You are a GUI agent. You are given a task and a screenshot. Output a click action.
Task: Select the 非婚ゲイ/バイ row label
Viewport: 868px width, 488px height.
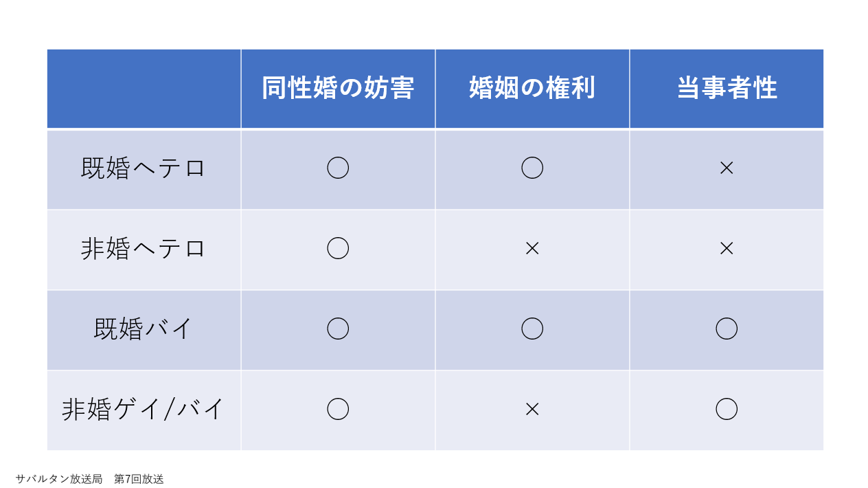tap(144, 409)
